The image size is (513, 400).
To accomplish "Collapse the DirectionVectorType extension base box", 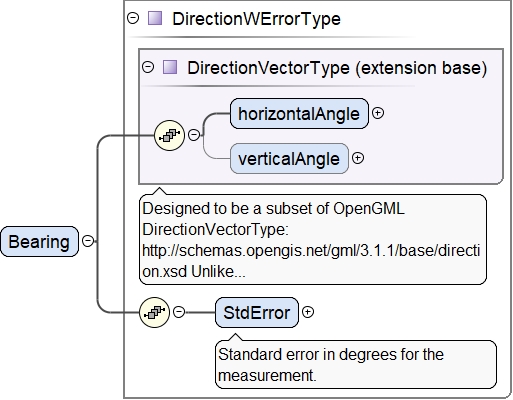I will [x=148, y=67].
